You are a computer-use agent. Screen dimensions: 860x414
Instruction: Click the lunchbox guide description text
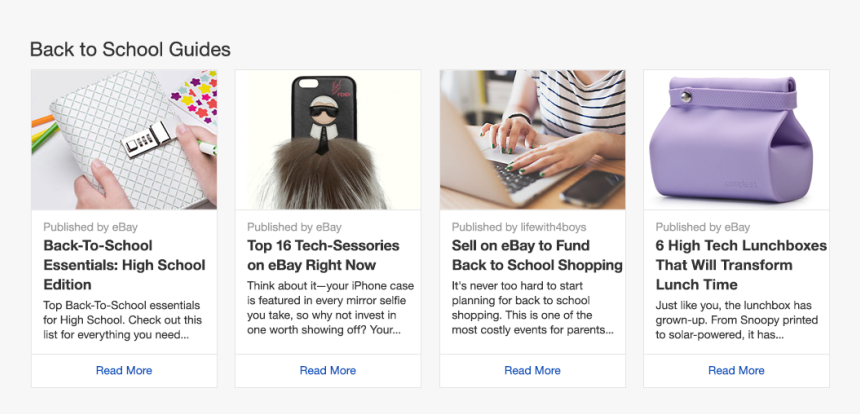tap(737, 319)
